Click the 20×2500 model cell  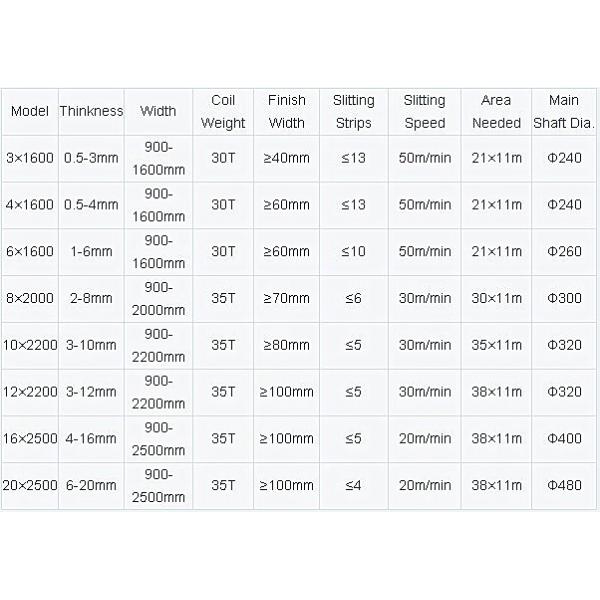[x=30, y=485]
